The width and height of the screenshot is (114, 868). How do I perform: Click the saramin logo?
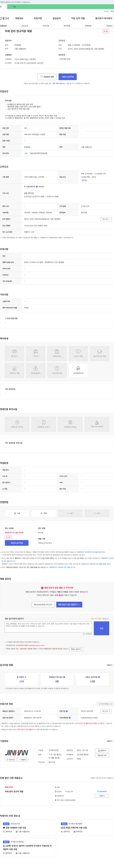(x=102, y=791)
